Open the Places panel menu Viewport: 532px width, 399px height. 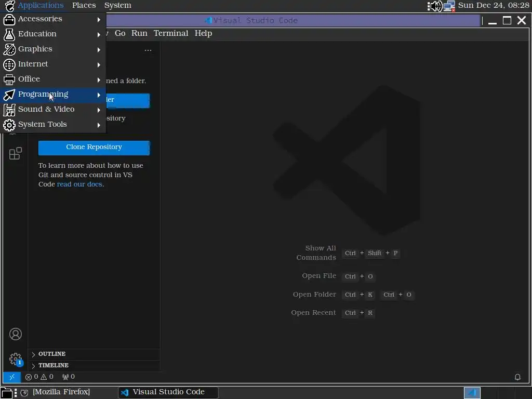[84, 5]
